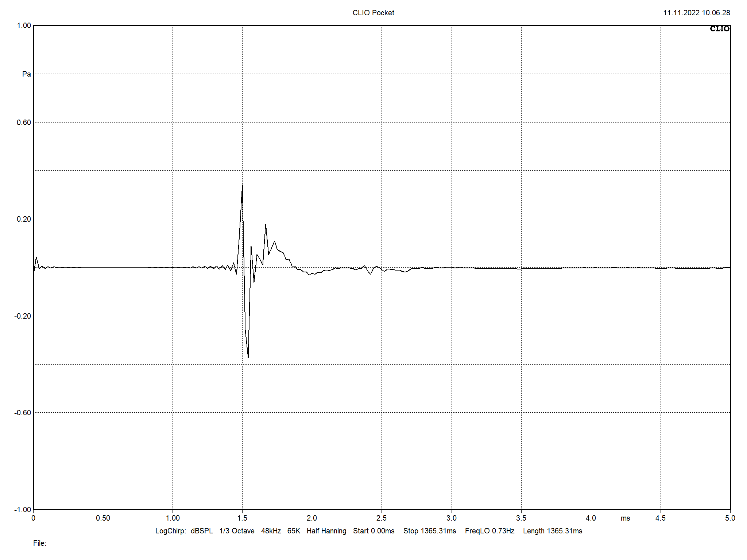Click the ms unit label

tap(625, 518)
